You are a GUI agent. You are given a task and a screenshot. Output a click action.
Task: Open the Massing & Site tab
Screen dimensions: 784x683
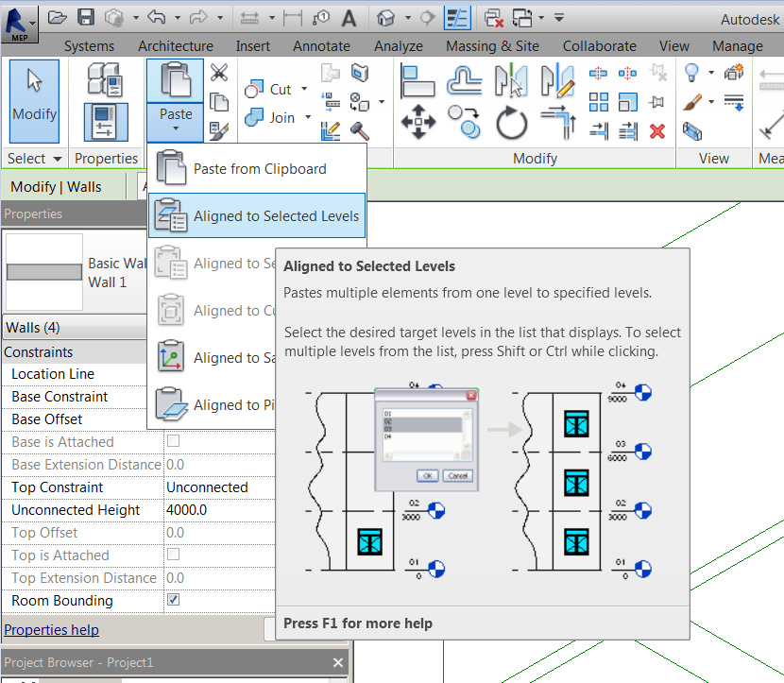click(492, 46)
